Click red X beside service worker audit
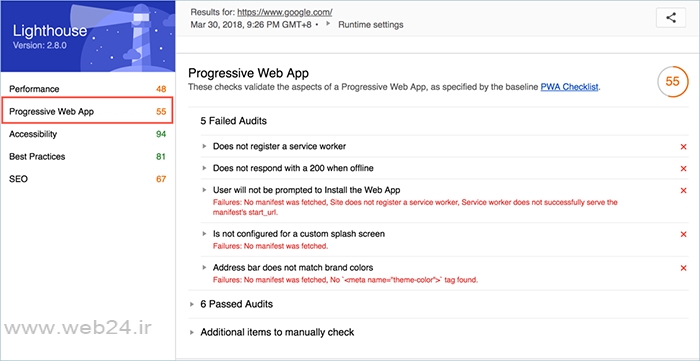700x361 pixels. click(x=683, y=147)
